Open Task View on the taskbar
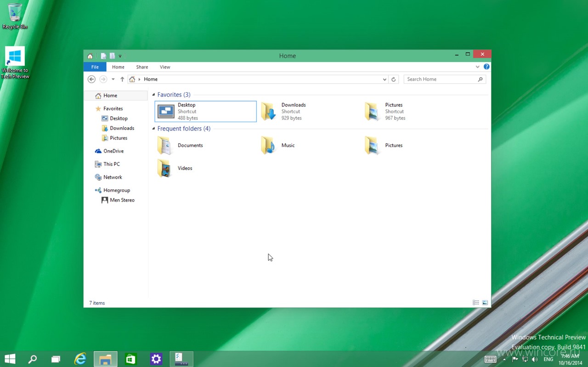Image resolution: width=588 pixels, height=367 pixels. click(x=56, y=359)
